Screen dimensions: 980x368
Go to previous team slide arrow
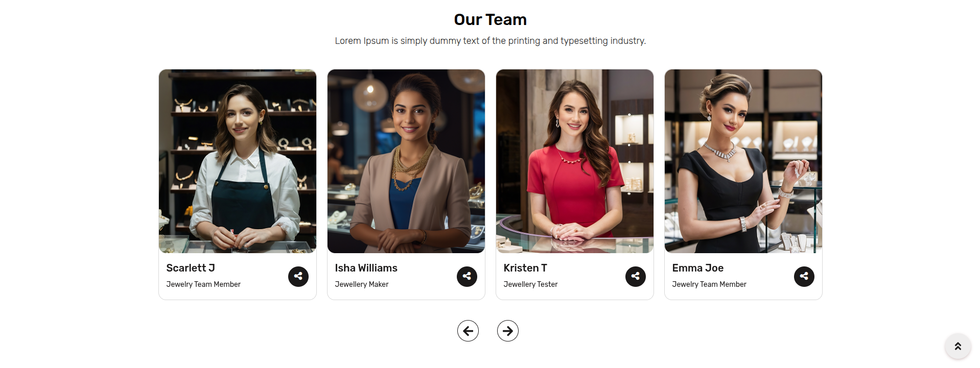click(x=468, y=331)
